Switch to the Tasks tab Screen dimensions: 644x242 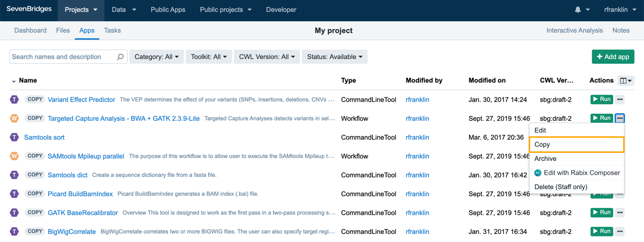[x=112, y=30]
